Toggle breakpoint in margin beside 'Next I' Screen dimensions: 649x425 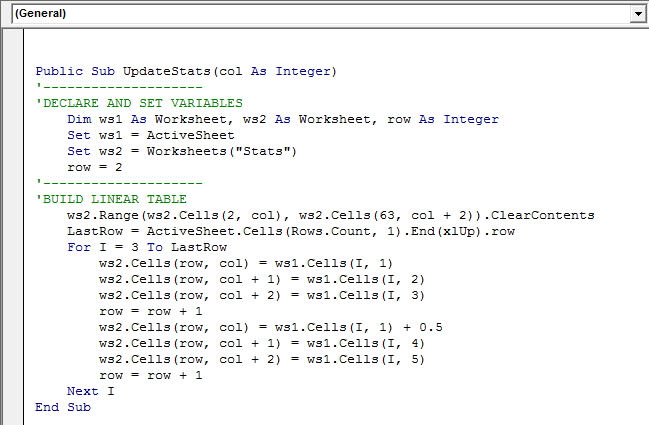click(x=12, y=391)
